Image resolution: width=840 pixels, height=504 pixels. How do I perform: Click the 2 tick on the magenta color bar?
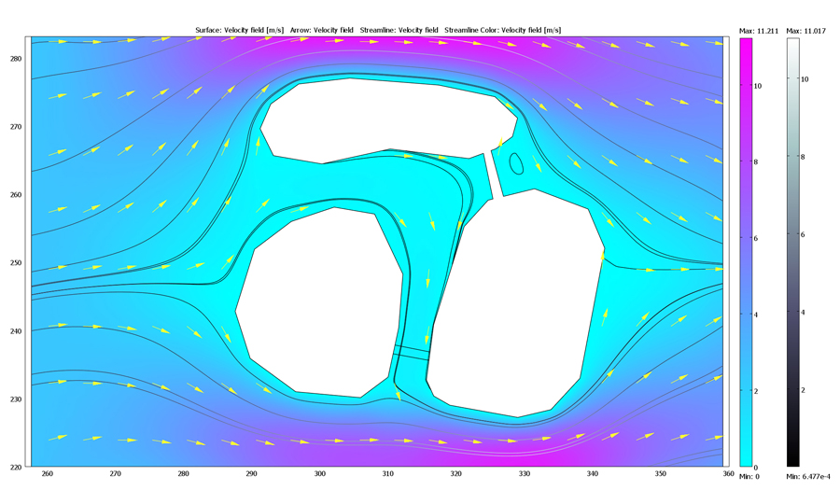pyautogui.click(x=756, y=391)
